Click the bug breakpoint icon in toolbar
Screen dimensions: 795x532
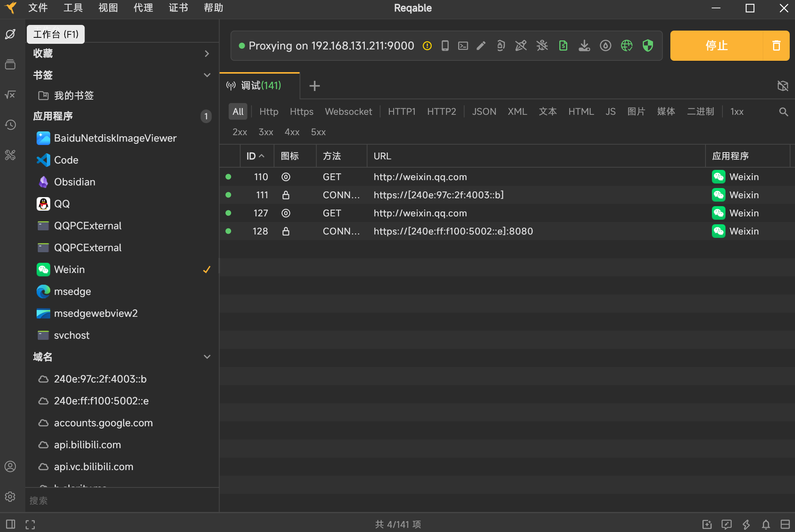[542, 46]
